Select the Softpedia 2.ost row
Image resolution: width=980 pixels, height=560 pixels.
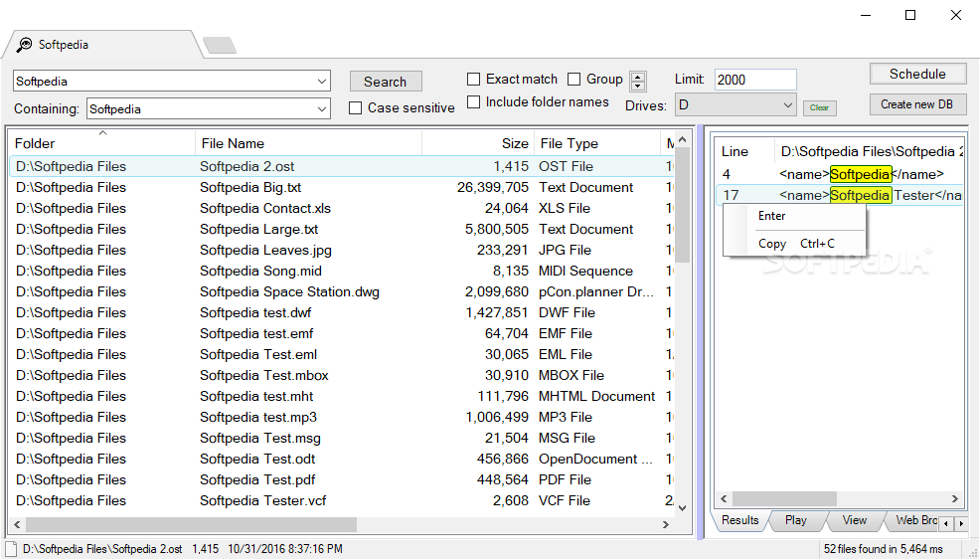pos(342,166)
